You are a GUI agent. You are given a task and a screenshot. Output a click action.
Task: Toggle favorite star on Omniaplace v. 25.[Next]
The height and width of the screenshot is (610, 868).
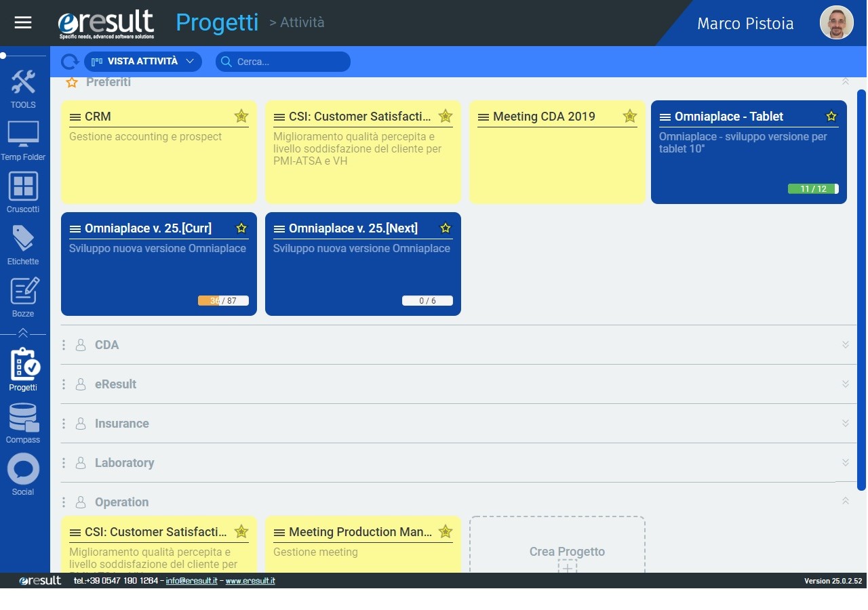pos(446,228)
